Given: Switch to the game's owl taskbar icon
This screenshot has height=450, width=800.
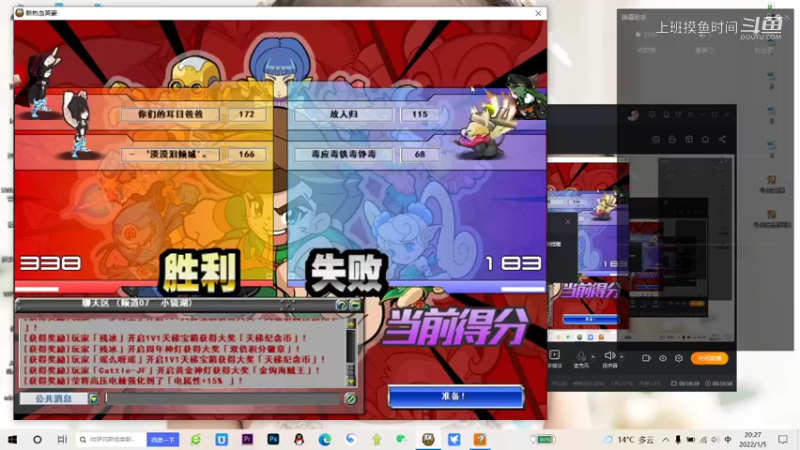Looking at the screenshot, I should 428,439.
